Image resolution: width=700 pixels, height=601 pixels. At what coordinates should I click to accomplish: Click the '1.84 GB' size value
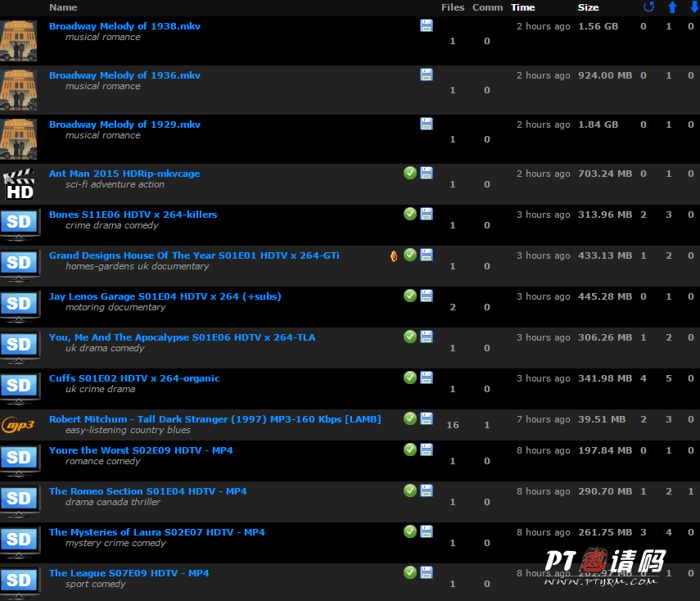click(x=598, y=124)
